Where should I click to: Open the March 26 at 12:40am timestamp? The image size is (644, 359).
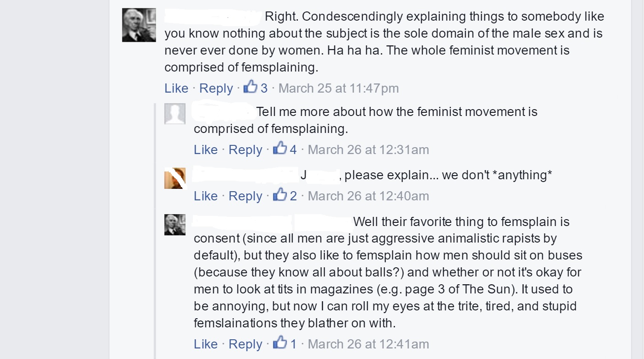tap(368, 196)
